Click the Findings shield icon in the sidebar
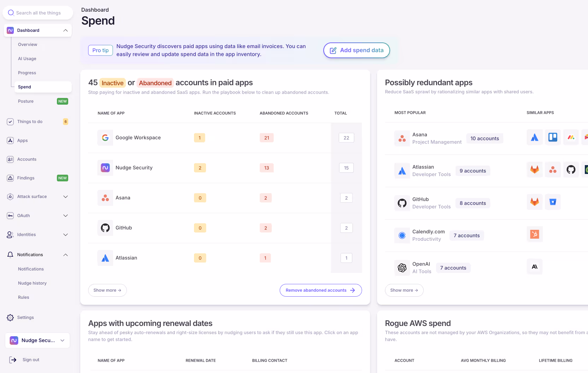 point(10,178)
